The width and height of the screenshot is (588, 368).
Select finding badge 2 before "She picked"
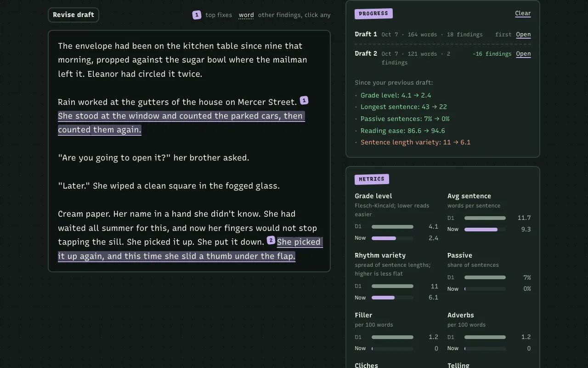271,240
